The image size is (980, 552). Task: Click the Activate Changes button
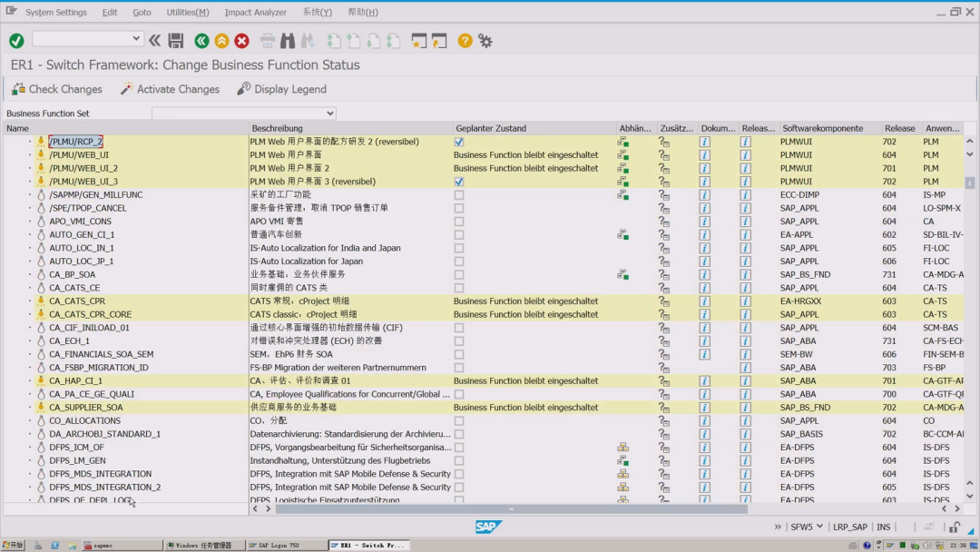(170, 89)
